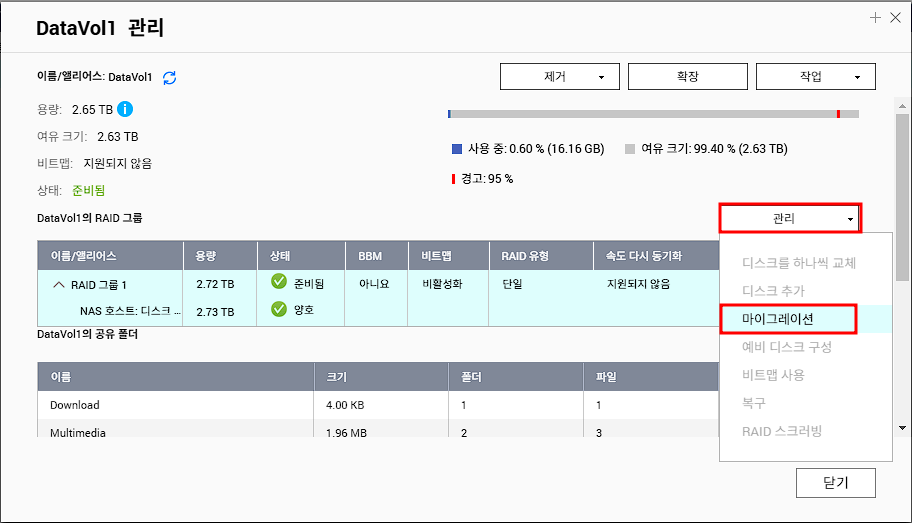Click the 닫기 button
912x523 pixels.
click(835, 483)
